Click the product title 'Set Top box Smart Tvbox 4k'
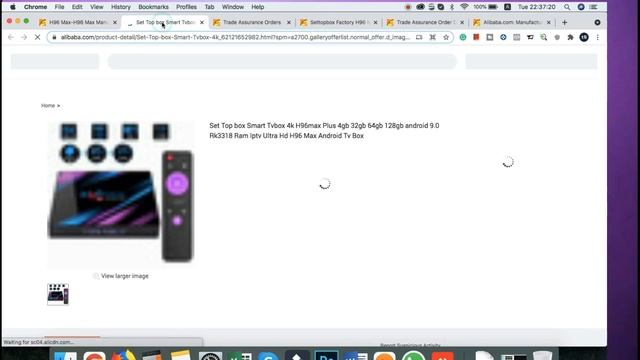640x360 pixels. (324, 131)
